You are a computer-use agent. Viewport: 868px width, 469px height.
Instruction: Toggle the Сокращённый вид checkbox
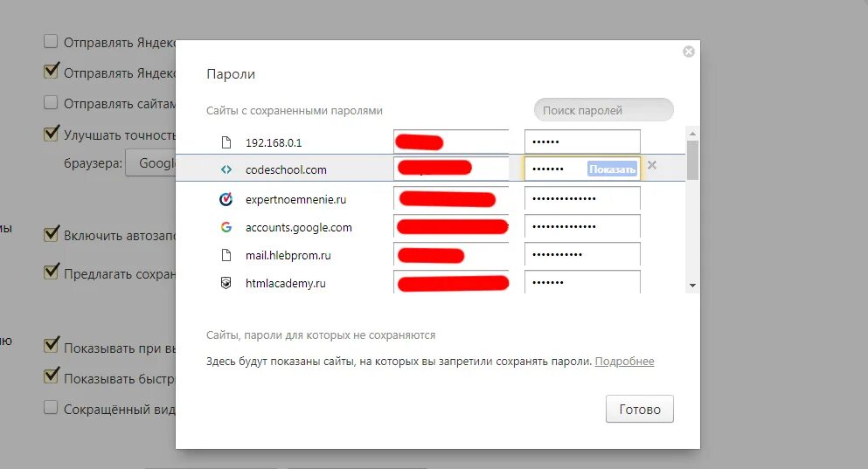click(x=51, y=408)
